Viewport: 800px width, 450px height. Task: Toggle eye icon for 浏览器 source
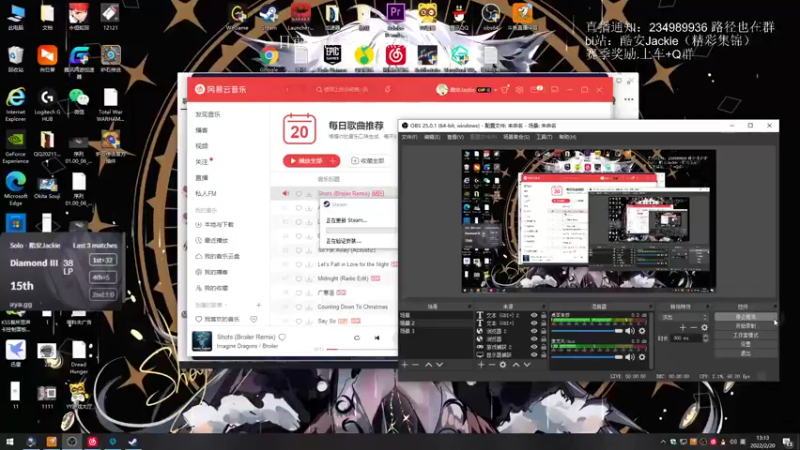[x=534, y=338]
